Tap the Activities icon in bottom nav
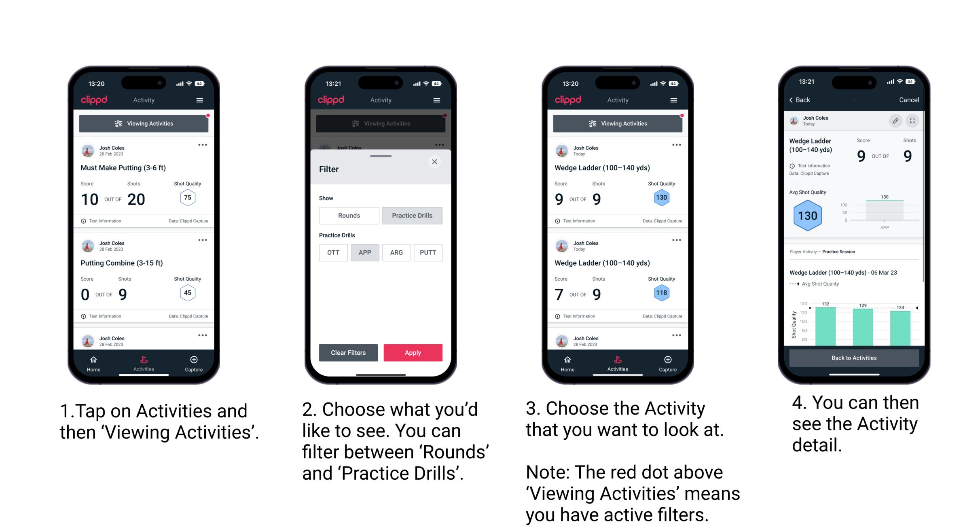 pos(143,362)
